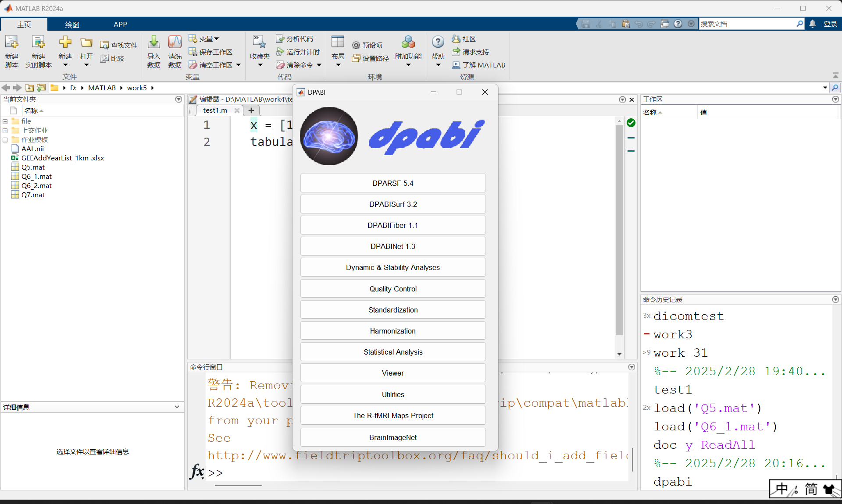Launch DPARSF 5.4 from DPABI window
This screenshot has height=504, width=842.
[x=392, y=183]
